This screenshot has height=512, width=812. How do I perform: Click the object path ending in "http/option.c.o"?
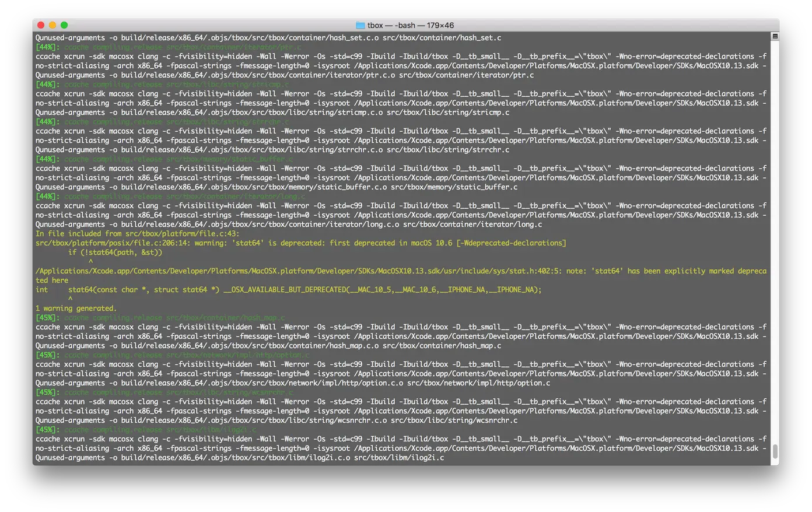262,383
